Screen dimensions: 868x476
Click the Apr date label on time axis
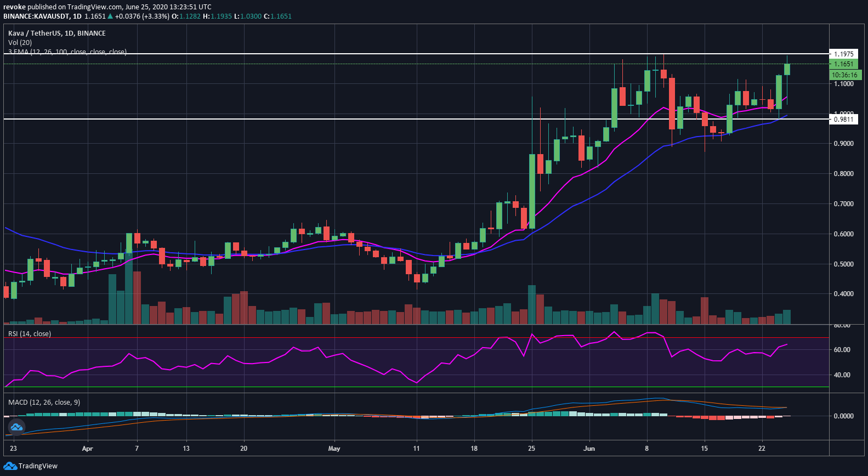coord(87,449)
